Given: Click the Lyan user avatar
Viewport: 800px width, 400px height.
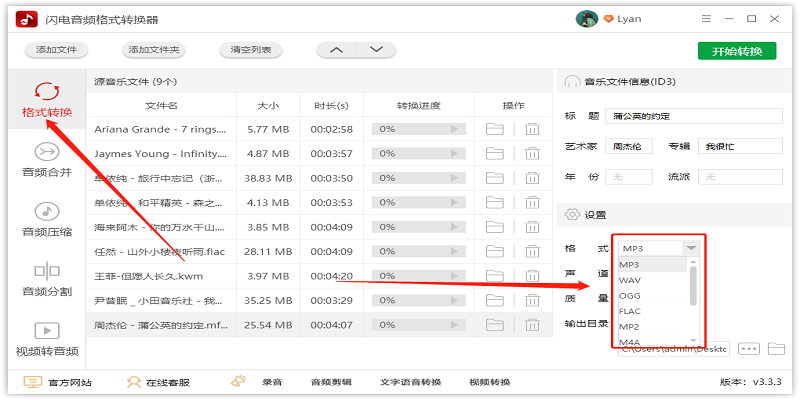Looking at the screenshot, I should (x=587, y=19).
